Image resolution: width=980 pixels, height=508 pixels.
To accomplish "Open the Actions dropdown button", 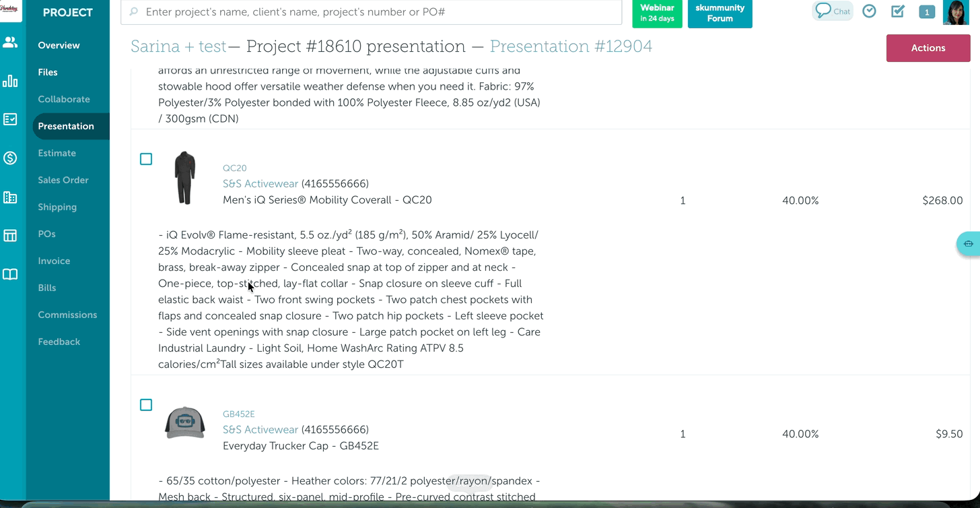I will 928,48.
